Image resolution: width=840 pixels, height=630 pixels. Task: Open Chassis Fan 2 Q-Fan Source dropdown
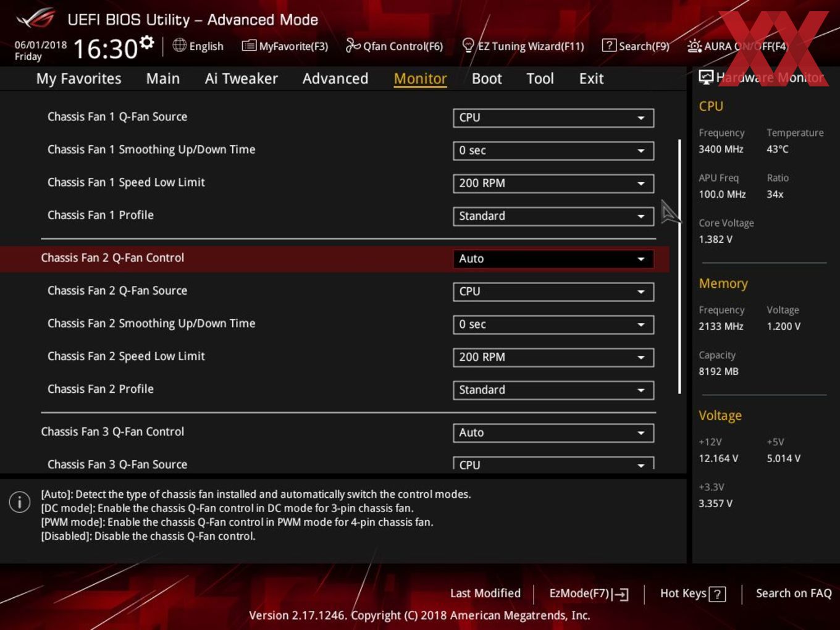[x=553, y=292]
